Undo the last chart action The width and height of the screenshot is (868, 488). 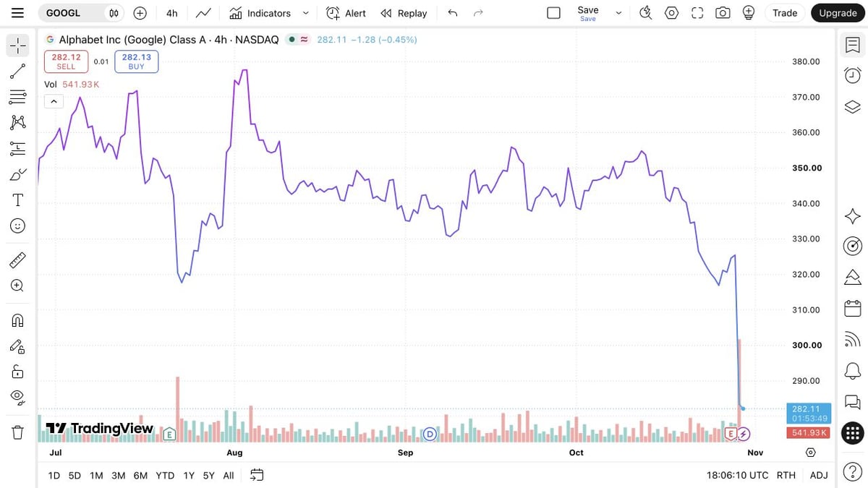[x=453, y=13]
